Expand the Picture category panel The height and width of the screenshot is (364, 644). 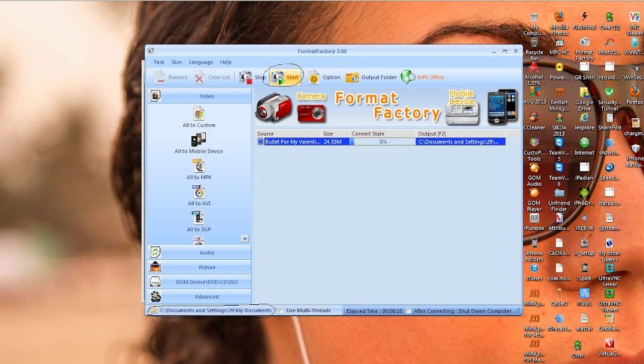(200, 267)
